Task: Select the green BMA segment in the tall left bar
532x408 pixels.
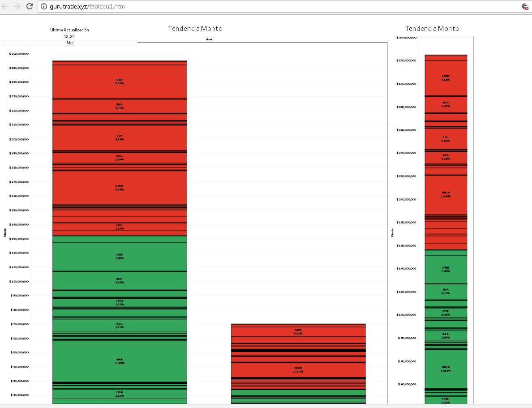Action: (x=120, y=281)
